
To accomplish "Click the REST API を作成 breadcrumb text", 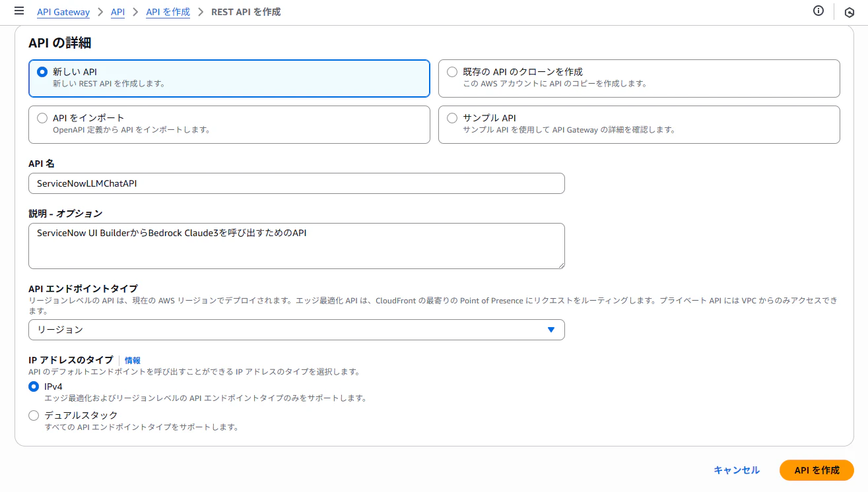I will 246,12.
